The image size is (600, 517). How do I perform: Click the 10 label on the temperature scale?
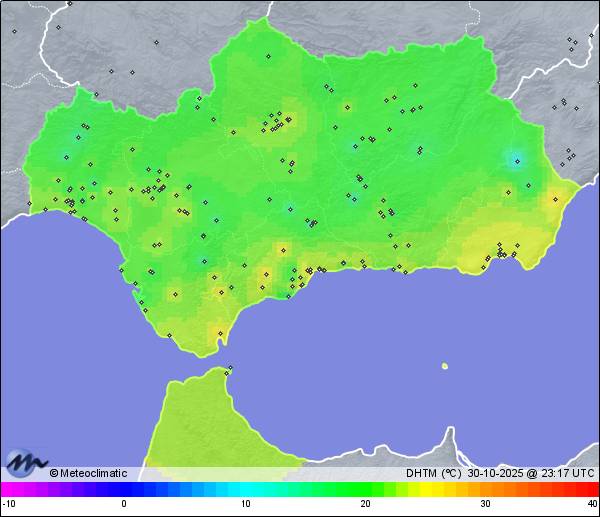tap(245, 504)
